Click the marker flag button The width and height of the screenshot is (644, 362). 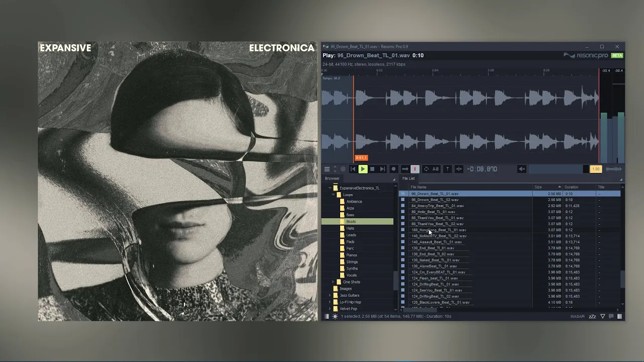click(447, 169)
